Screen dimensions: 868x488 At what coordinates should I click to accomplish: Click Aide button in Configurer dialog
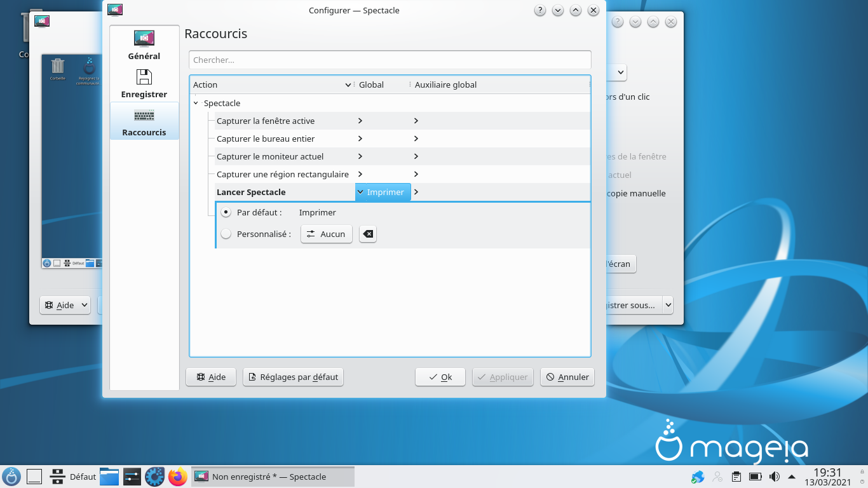211,377
